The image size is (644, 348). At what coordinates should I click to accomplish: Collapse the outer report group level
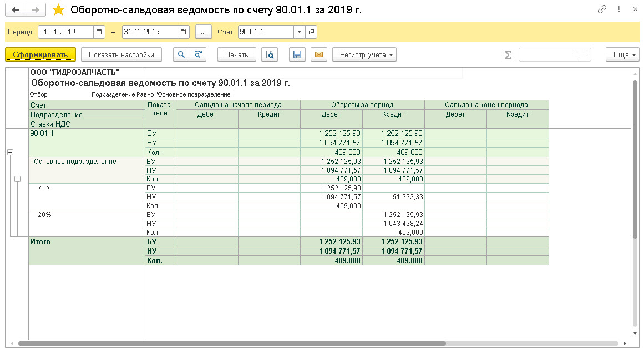(x=11, y=153)
